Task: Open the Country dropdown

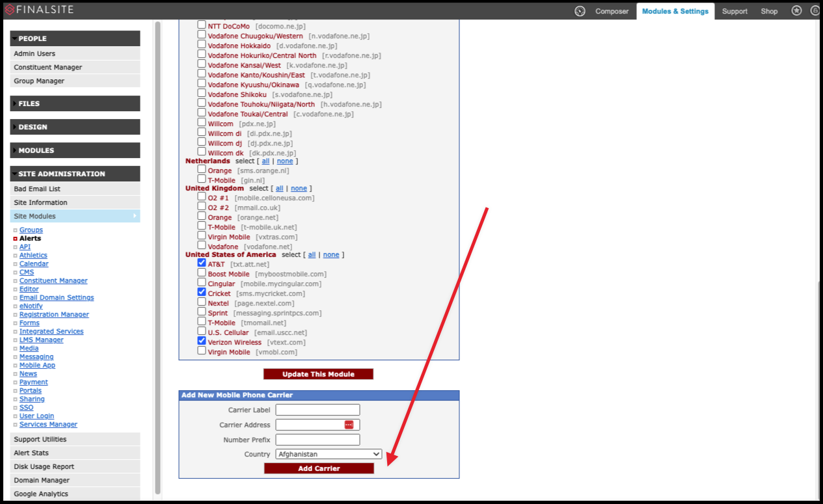Action: pos(329,454)
